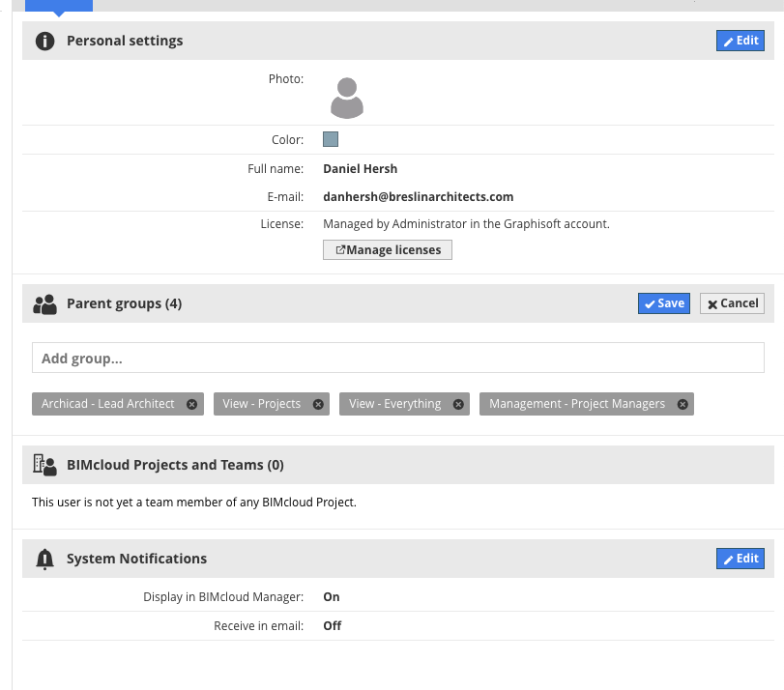This screenshot has width=784, height=690.
Task: Edit the Personal settings section
Action: (x=740, y=41)
